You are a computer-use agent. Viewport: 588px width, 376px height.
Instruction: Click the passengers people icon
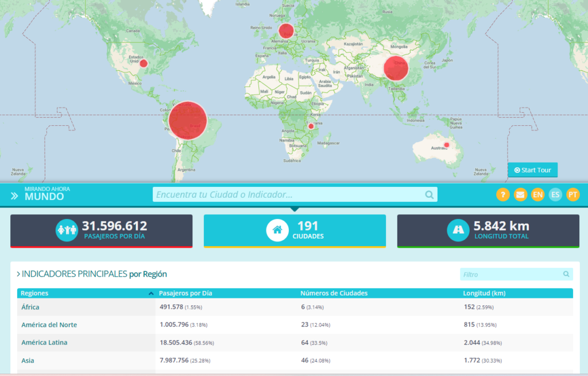tap(67, 231)
